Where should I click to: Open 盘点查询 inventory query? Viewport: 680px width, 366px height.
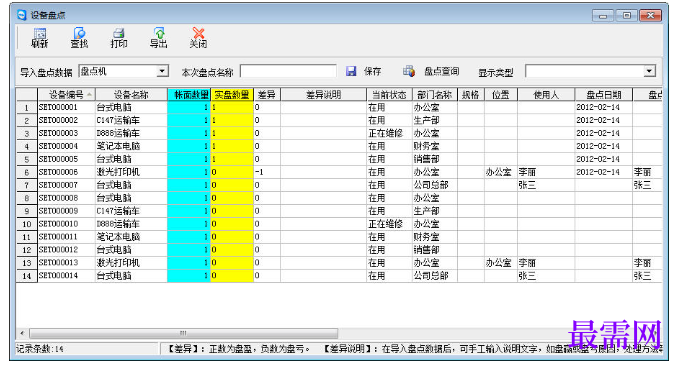click(x=441, y=72)
